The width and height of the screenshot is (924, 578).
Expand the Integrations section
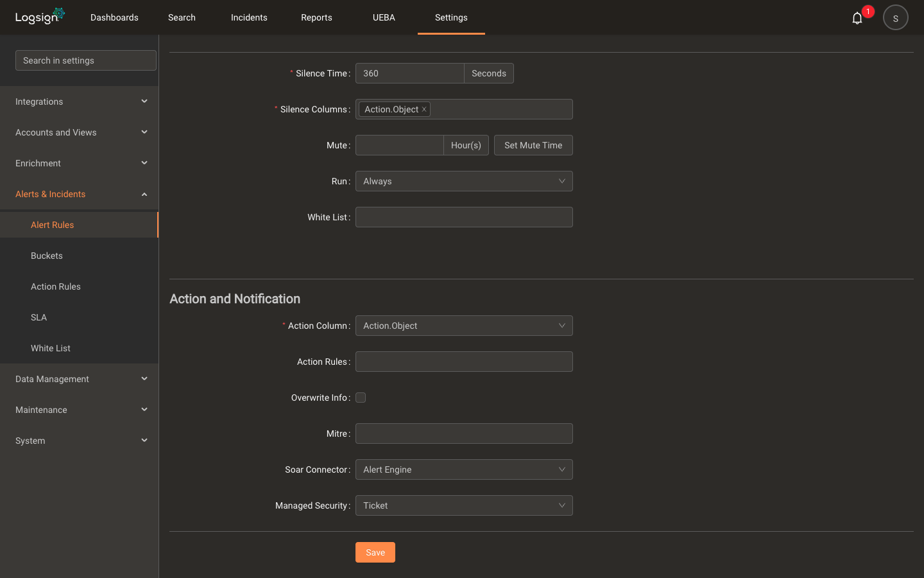(79, 101)
